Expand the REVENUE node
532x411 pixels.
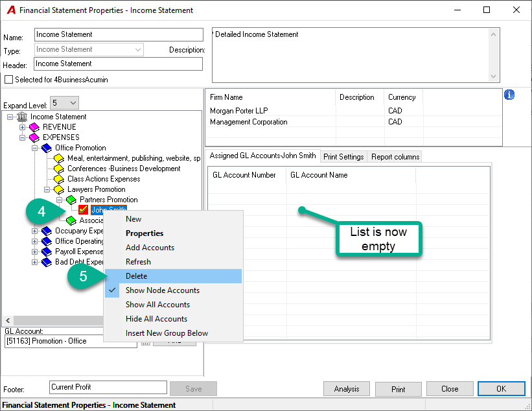click(x=23, y=127)
